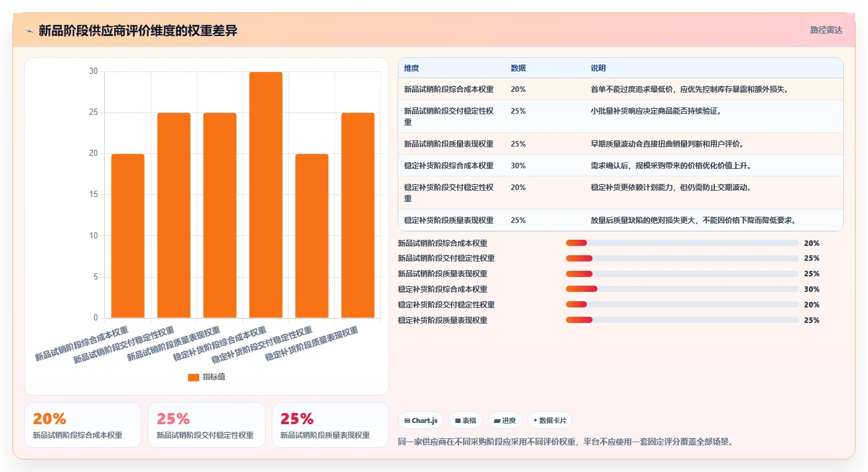Toggle the 指标值 legend swatch

194,377
